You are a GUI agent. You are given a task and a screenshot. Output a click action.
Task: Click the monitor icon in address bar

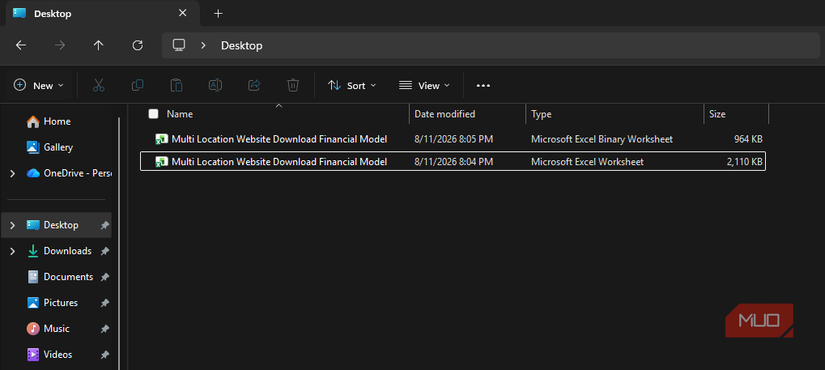(x=179, y=45)
